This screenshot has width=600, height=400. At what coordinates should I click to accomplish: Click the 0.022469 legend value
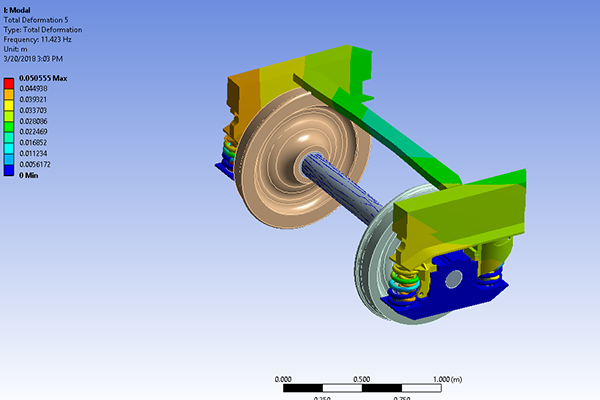tap(33, 132)
